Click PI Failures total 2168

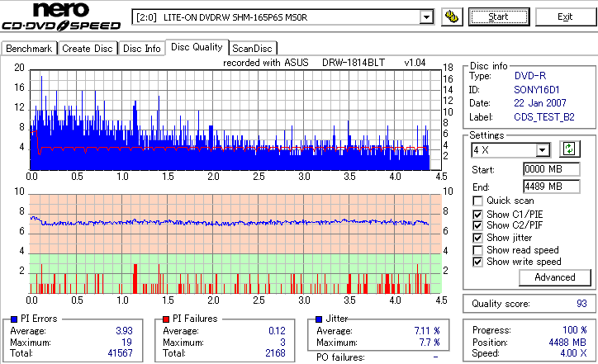tap(275, 353)
